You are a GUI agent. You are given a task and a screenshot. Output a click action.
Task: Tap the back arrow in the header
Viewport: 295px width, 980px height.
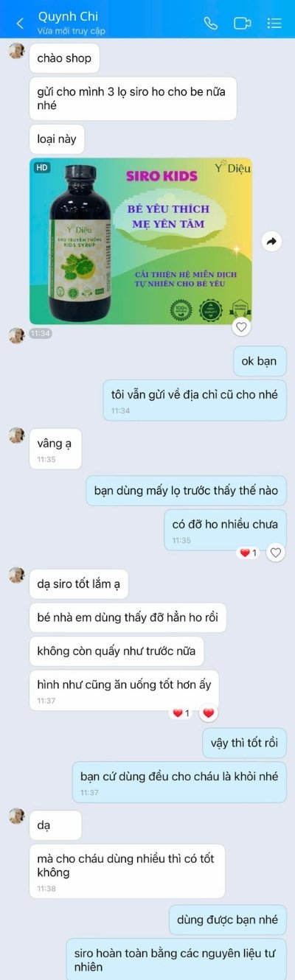(20, 23)
